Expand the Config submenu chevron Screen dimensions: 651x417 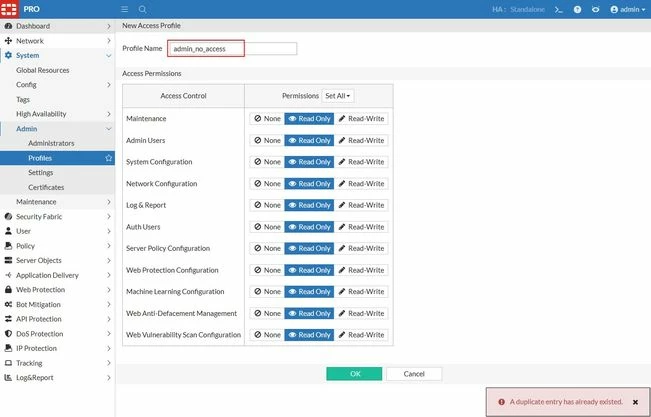pyautogui.click(x=109, y=85)
